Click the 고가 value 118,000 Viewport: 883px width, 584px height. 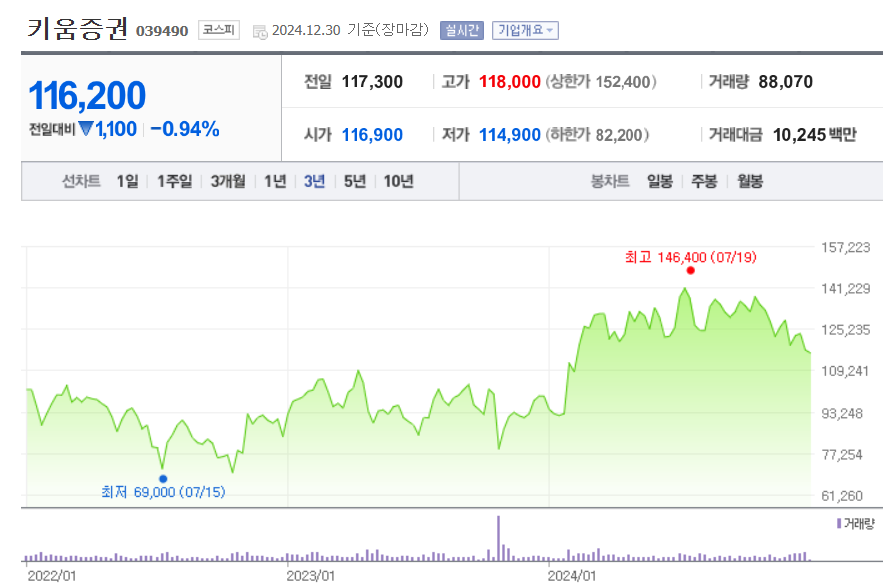click(x=510, y=82)
